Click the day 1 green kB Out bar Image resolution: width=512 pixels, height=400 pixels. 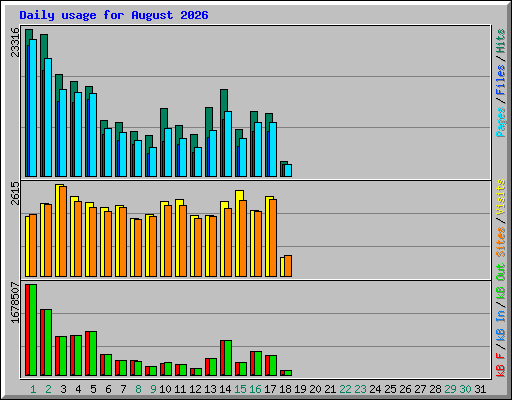pos(33,330)
